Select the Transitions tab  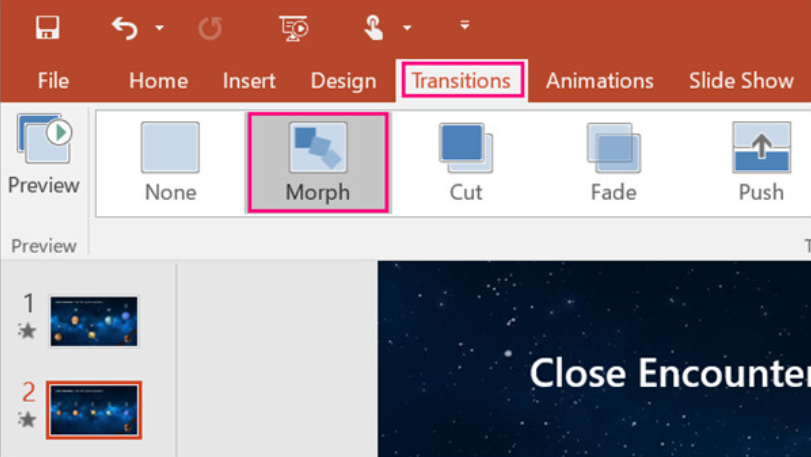[462, 81]
